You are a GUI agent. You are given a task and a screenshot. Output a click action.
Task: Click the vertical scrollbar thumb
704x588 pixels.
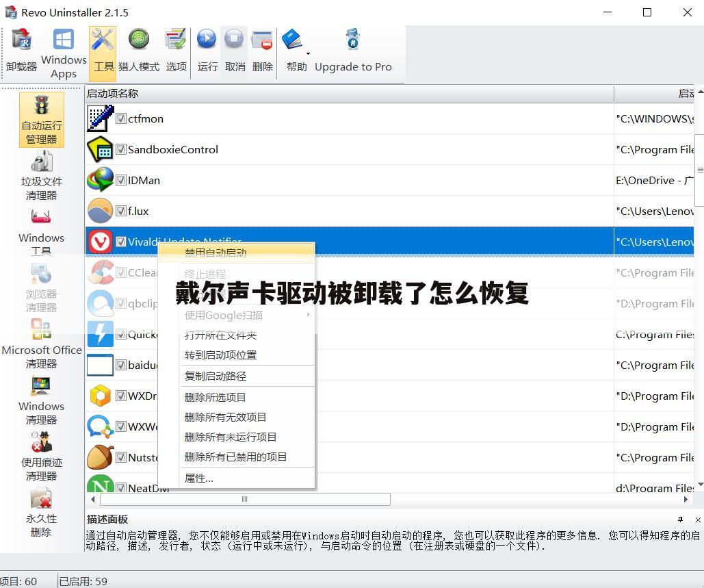pyautogui.click(x=699, y=170)
